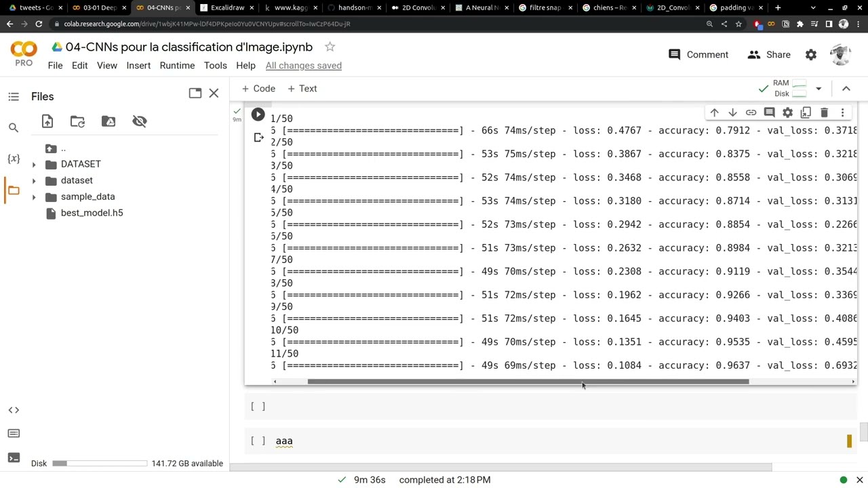Select best_model.h5 file
Image resolution: width=868 pixels, height=488 pixels.
[x=92, y=213]
